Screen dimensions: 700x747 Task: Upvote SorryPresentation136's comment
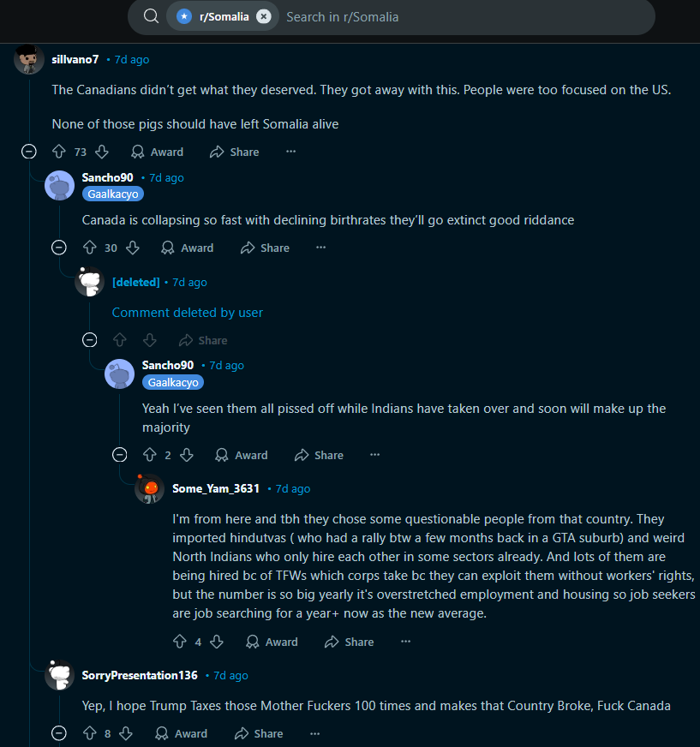click(90, 732)
